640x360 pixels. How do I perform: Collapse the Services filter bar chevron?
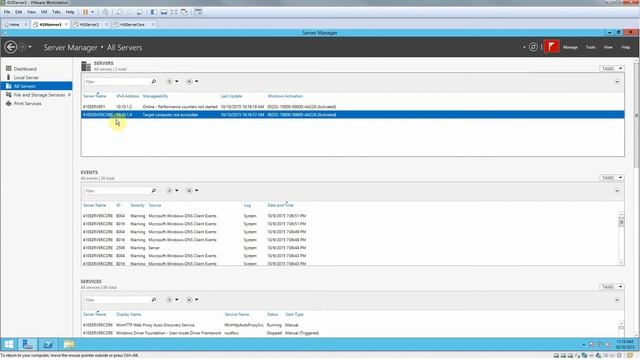point(617,300)
